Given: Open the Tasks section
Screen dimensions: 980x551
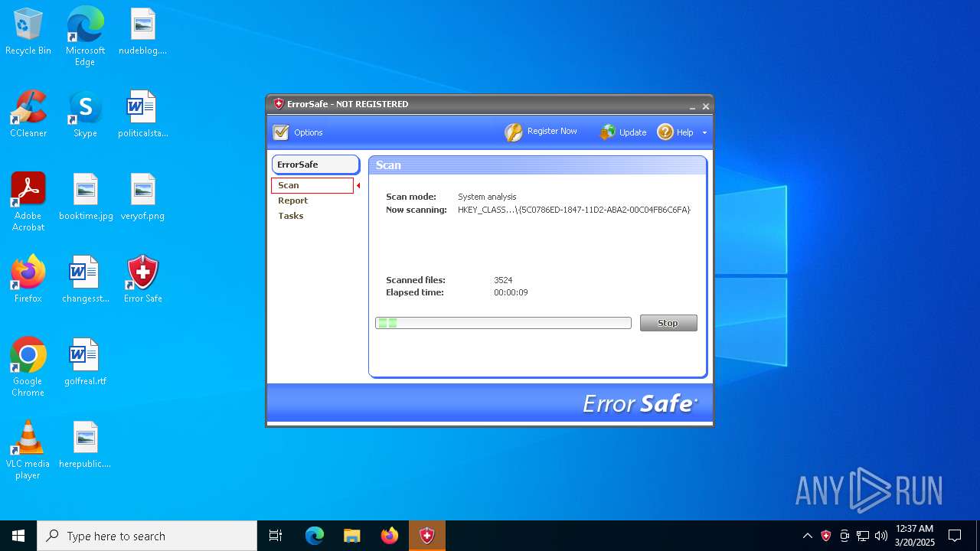Looking at the screenshot, I should tap(290, 216).
